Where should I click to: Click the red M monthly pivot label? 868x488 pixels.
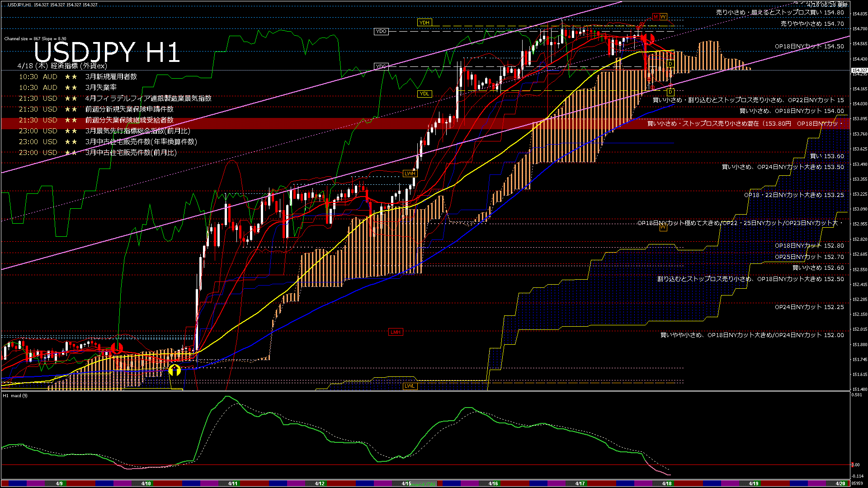pyautogui.click(x=655, y=17)
